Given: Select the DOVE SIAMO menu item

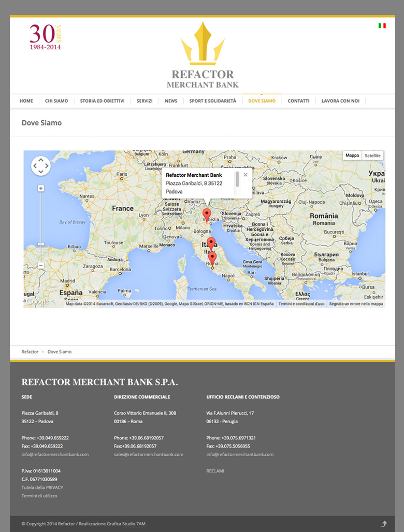Looking at the screenshot, I should (262, 101).
